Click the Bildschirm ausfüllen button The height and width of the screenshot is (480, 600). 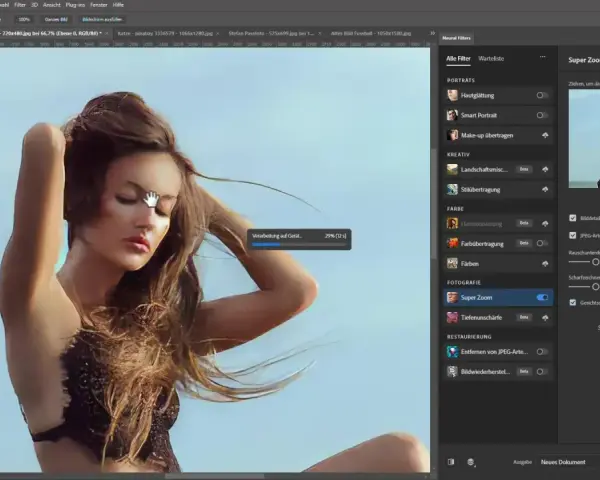tap(102, 19)
